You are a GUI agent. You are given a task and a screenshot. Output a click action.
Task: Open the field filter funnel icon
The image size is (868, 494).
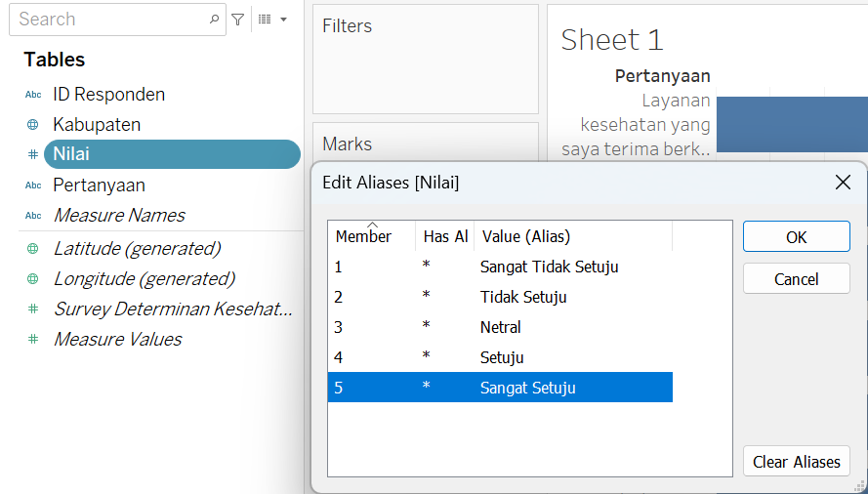click(x=237, y=20)
